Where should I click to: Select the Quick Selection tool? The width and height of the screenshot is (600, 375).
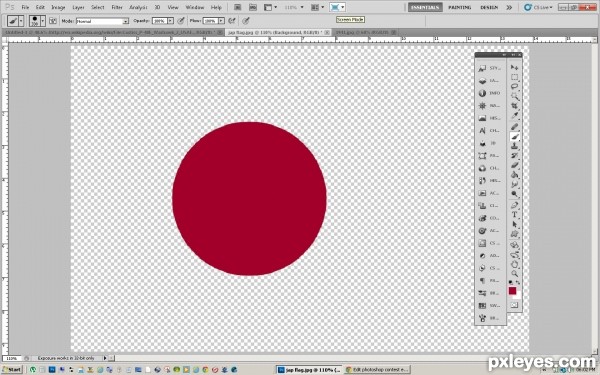point(514,96)
